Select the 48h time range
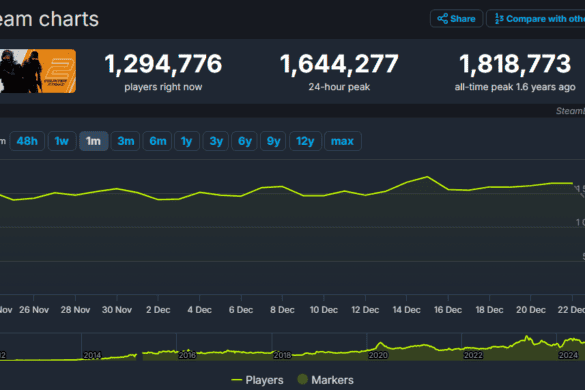This screenshot has width=585, height=390. tap(27, 141)
